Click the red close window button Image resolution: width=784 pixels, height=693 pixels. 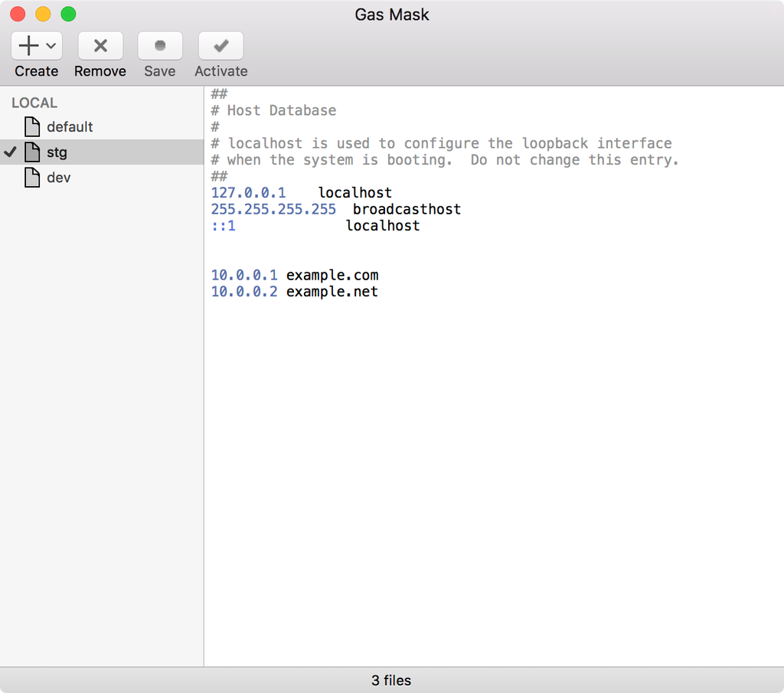click(18, 14)
